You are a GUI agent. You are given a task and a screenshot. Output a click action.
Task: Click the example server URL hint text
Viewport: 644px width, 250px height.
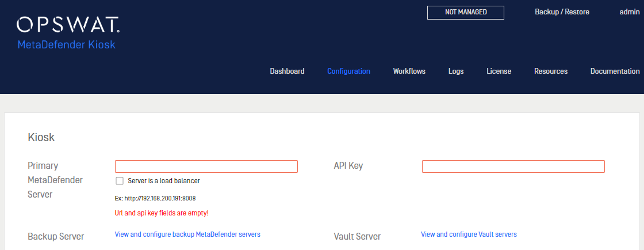(155, 198)
